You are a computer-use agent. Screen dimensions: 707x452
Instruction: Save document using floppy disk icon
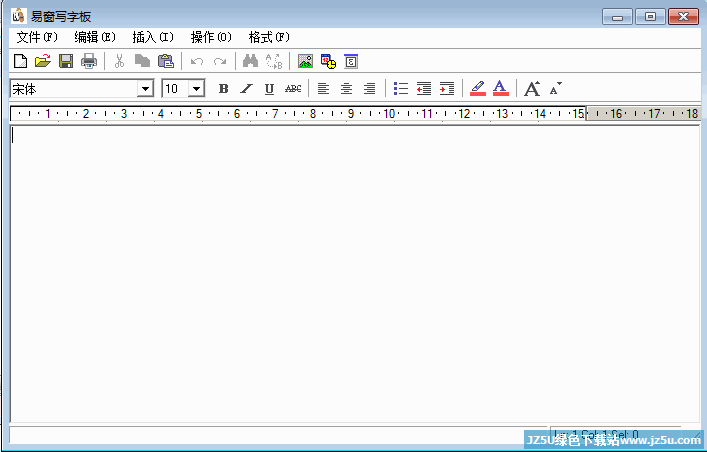point(66,61)
